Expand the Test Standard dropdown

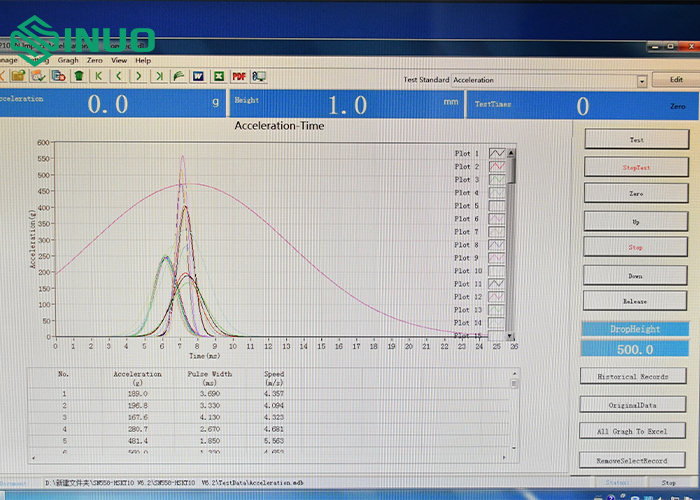click(641, 80)
